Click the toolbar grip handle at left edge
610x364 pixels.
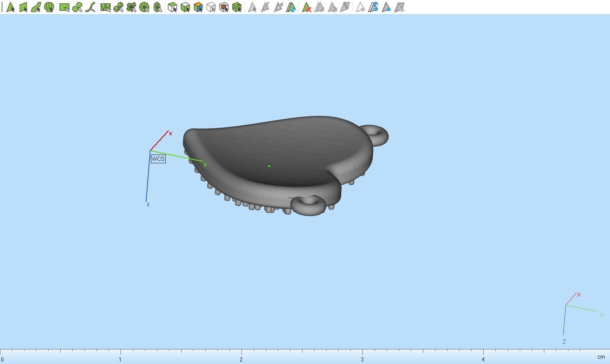[x=2, y=7]
